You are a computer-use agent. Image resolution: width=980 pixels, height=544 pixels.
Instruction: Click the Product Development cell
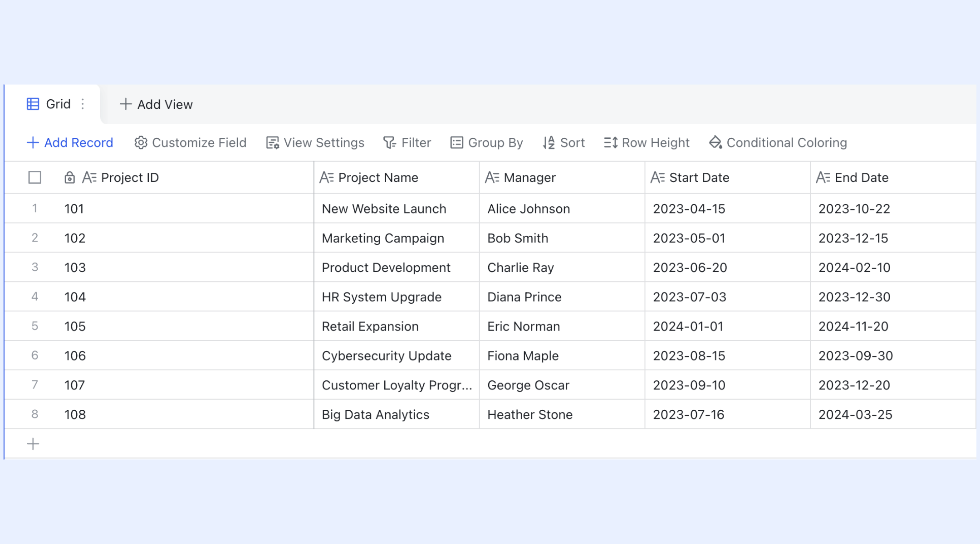point(397,267)
